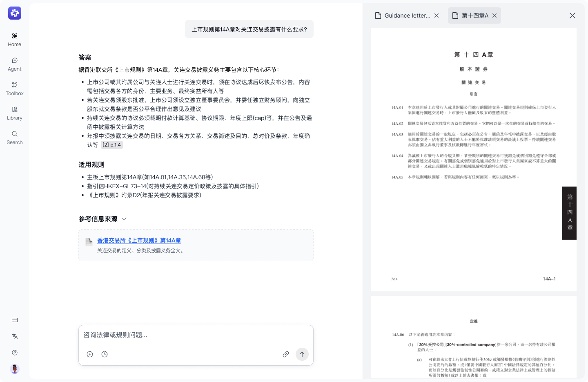588x382 pixels.
Task: Click the 适用规则 heading
Action: 91,165
